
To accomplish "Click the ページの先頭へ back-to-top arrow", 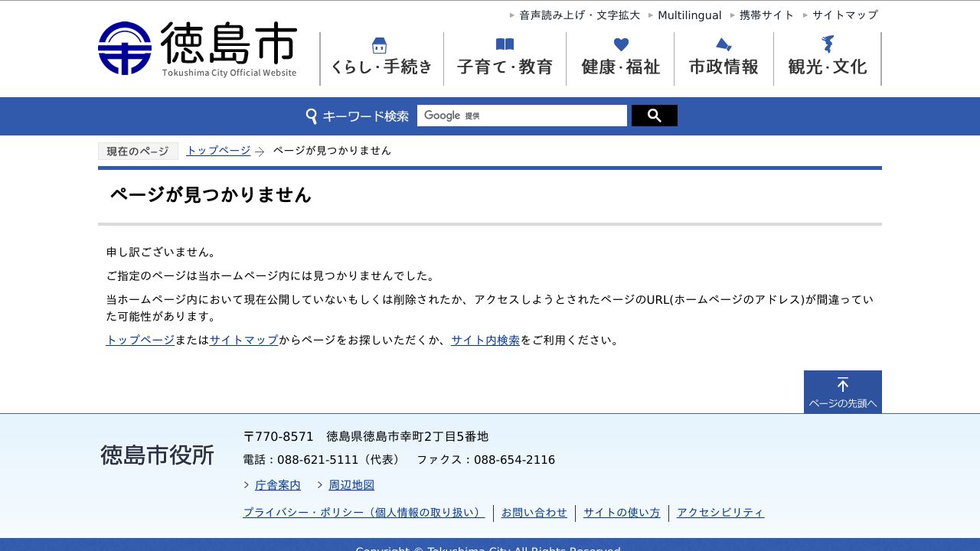I will 842,390.
